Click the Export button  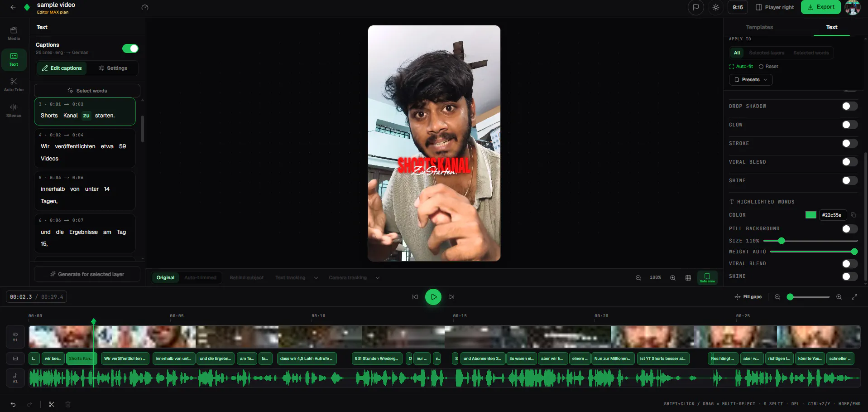[821, 7]
